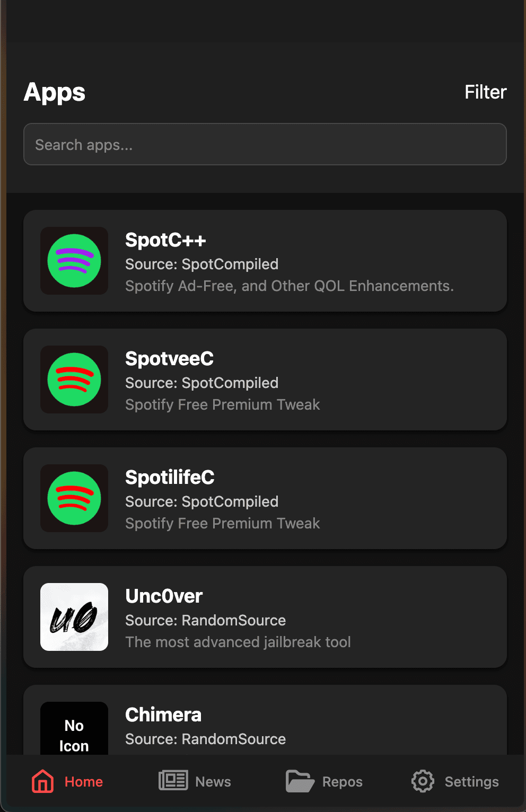Click the Repos folder icon
The image size is (526, 812).
point(300,781)
